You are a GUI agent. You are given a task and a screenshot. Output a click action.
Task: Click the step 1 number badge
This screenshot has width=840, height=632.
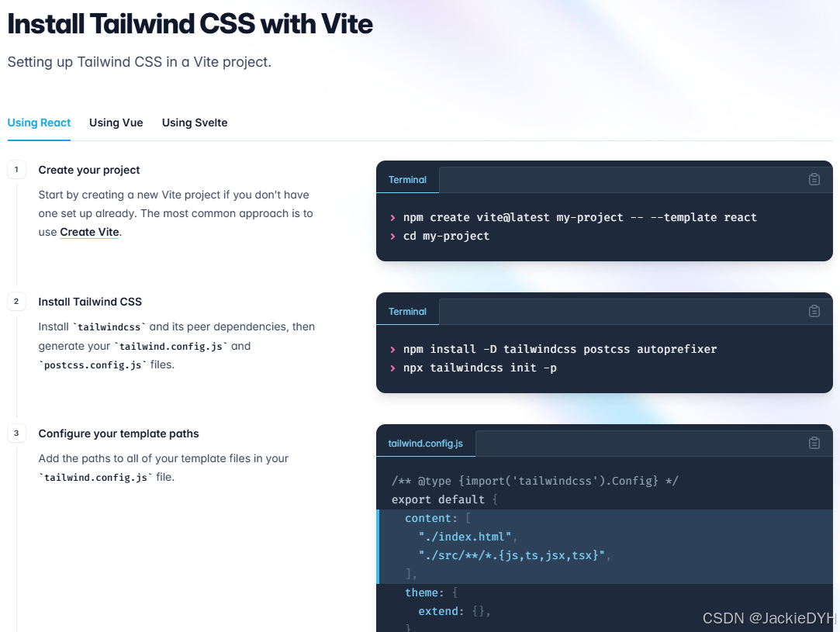click(x=16, y=169)
